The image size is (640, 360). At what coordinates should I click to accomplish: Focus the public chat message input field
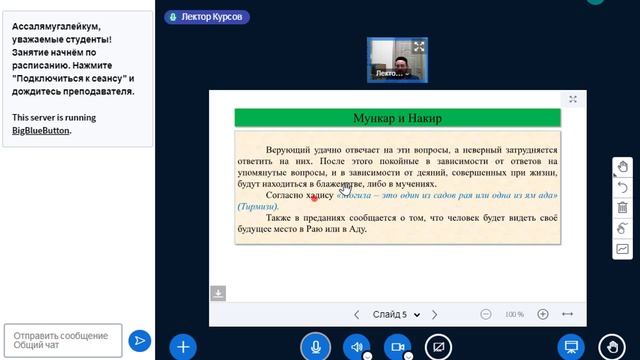[x=63, y=340]
